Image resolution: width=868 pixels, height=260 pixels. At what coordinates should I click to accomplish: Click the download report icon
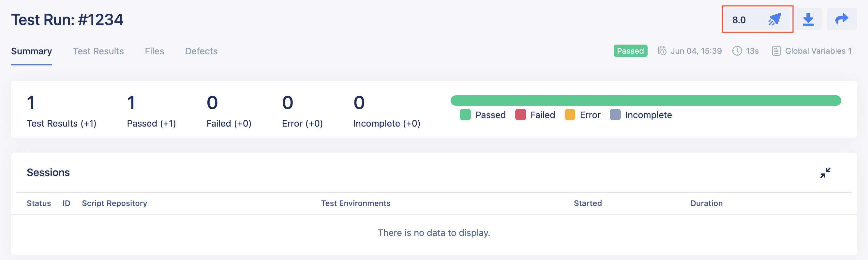pyautogui.click(x=809, y=20)
